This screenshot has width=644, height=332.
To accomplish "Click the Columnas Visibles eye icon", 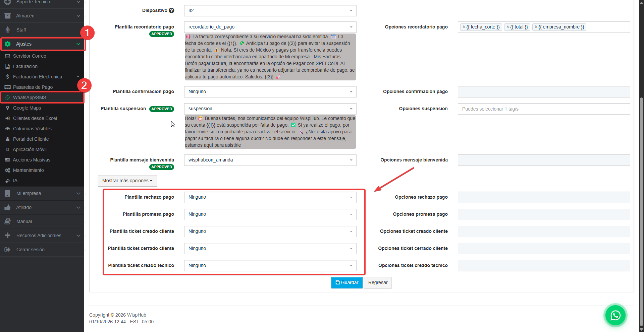I will pyautogui.click(x=7, y=129).
